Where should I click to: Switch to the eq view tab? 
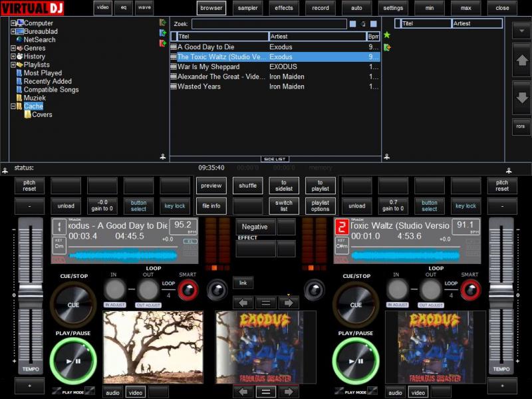[x=124, y=7]
